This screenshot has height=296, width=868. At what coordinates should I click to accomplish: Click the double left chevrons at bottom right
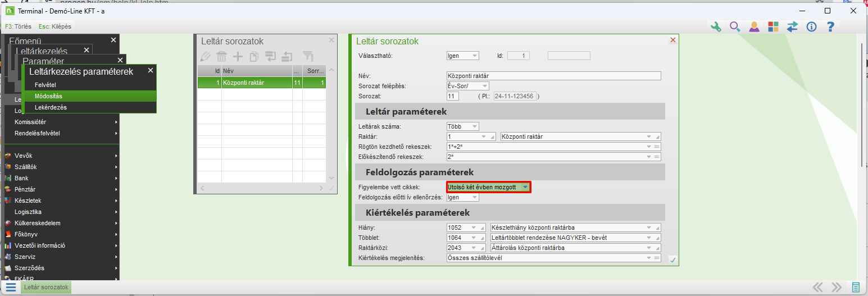[x=818, y=287]
